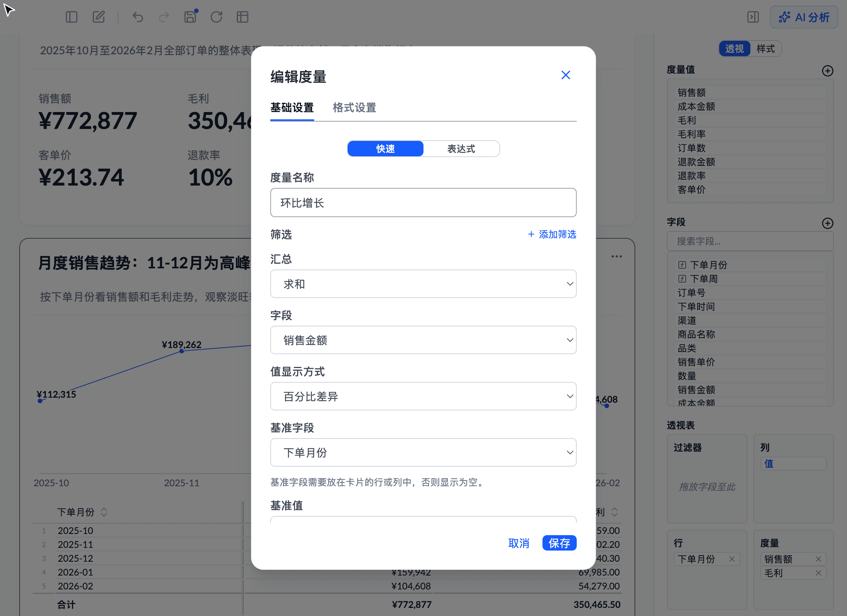Select 商品名称 in the field list

click(x=750, y=335)
